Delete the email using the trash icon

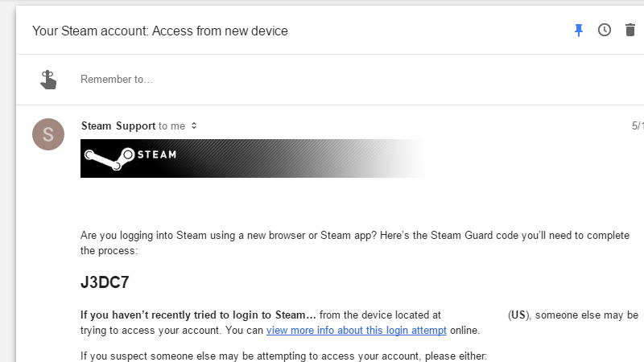click(x=630, y=30)
